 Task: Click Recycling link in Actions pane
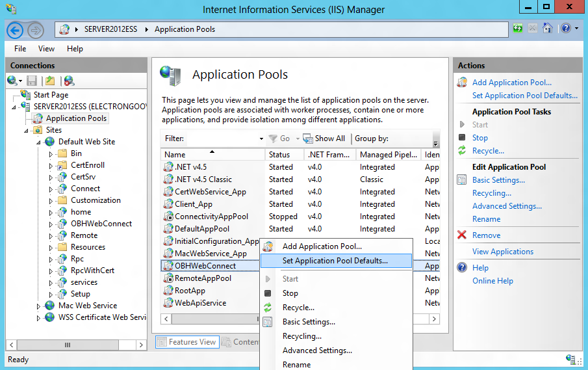[x=492, y=193]
